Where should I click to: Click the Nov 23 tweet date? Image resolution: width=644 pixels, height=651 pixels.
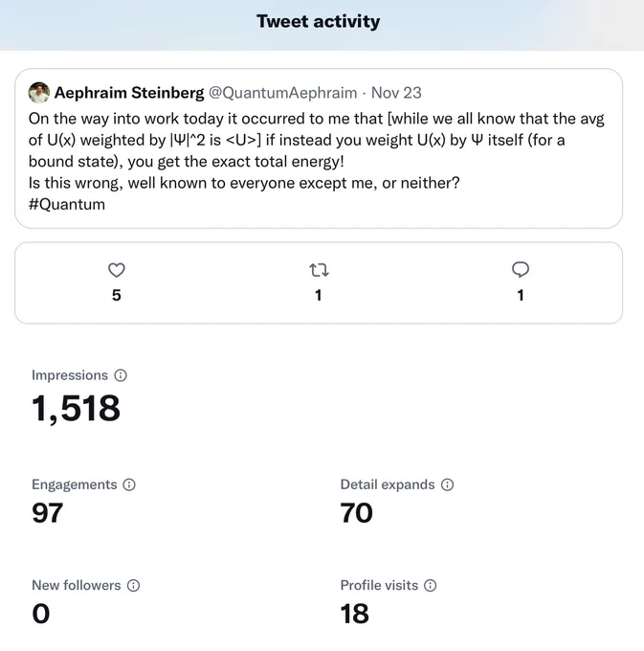point(396,93)
